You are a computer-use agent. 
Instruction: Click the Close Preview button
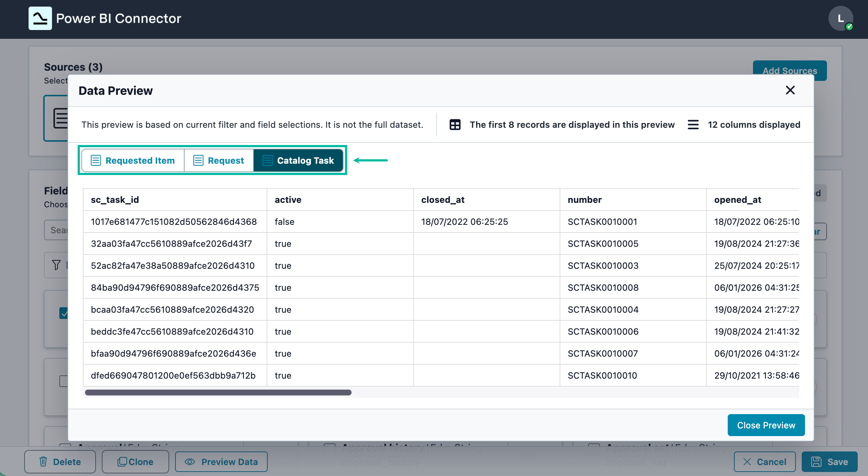pos(766,425)
